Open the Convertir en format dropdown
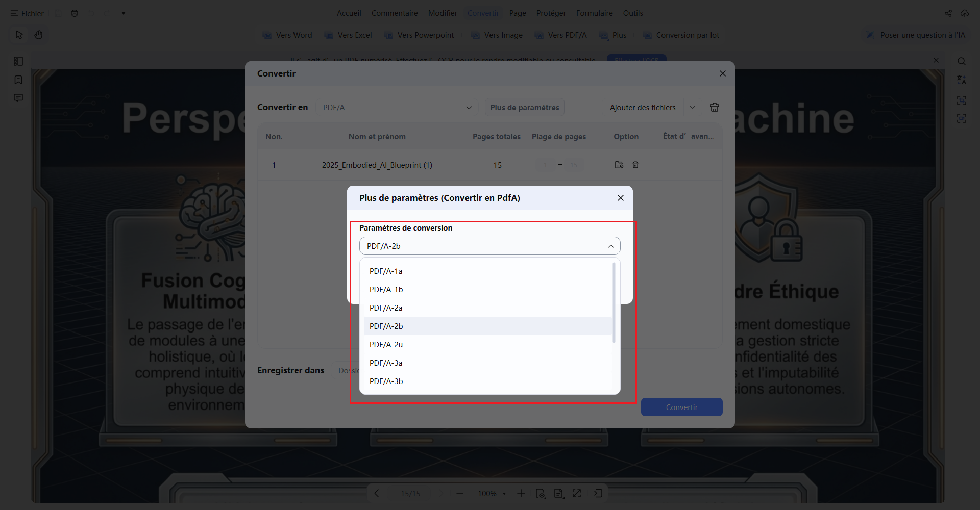Image resolution: width=980 pixels, height=510 pixels. click(397, 107)
